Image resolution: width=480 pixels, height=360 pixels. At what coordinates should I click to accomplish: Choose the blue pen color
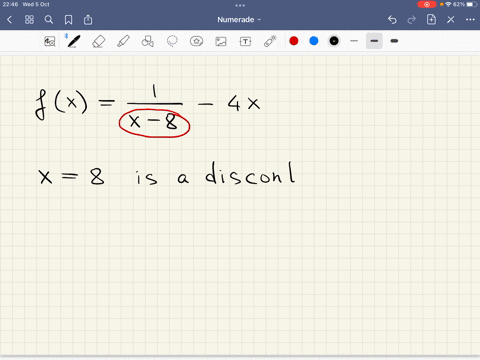[x=314, y=41]
